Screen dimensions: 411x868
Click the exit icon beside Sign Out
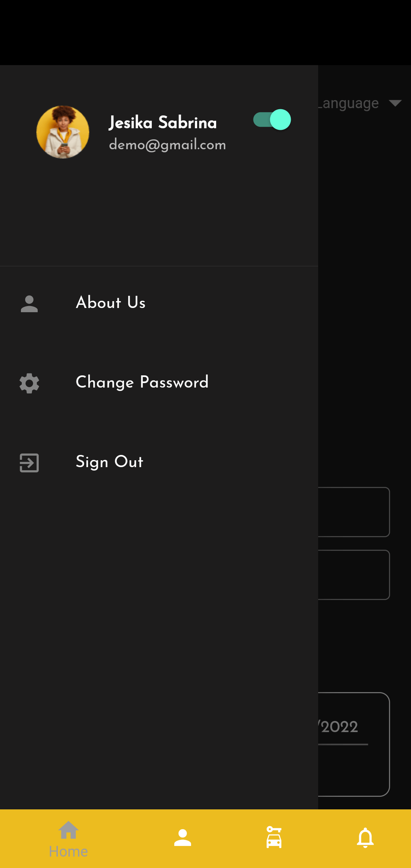[29, 463]
